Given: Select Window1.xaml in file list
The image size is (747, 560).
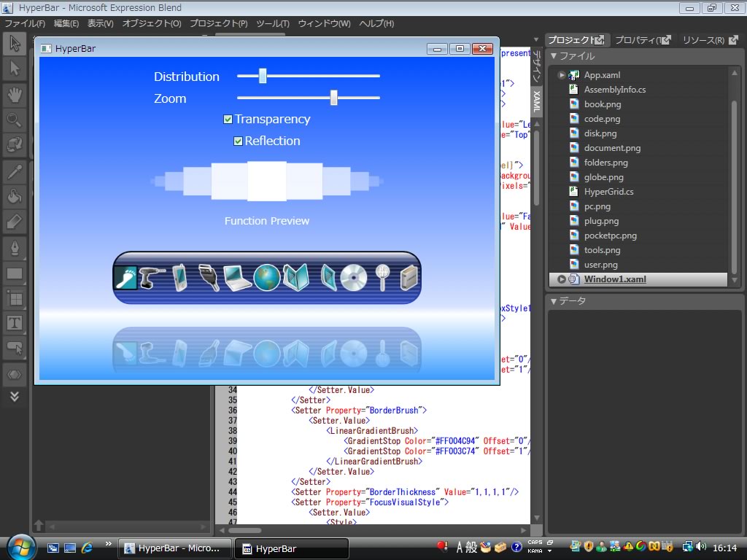Looking at the screenshot, I should (x=638, y=279).
